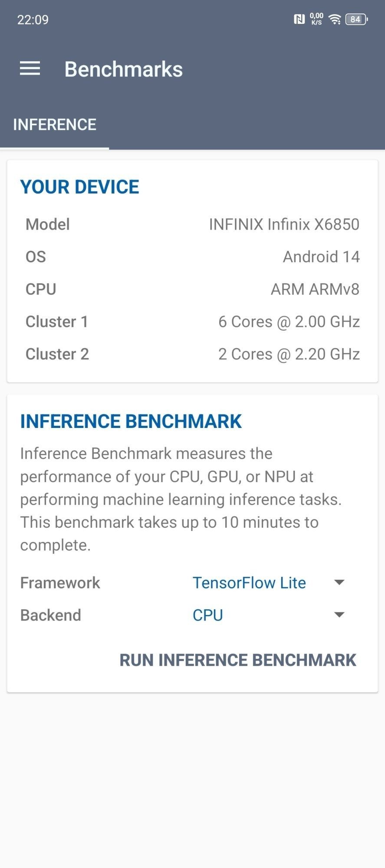The image size is (385, 868).
Task: Tap the clock showing 22:09
Action: coord(33,20)
